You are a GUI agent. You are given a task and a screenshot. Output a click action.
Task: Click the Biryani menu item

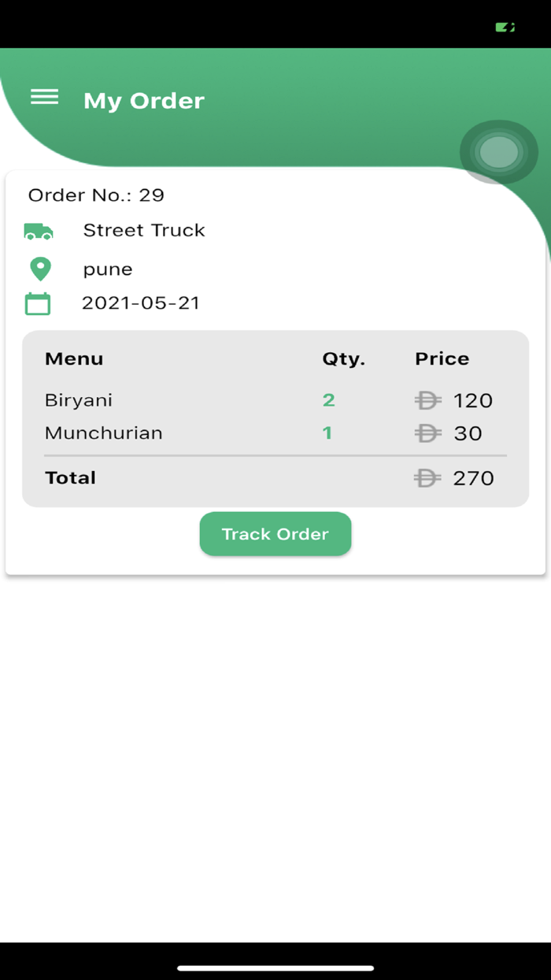point(78,400)
